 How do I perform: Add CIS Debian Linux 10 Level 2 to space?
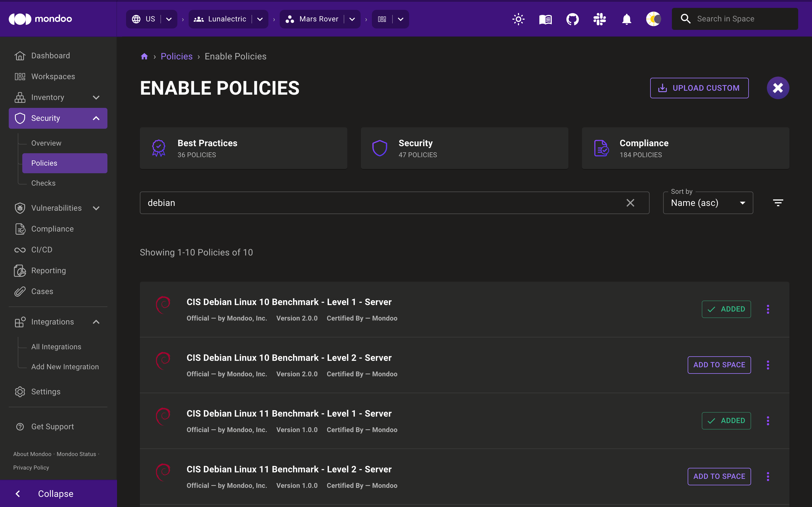pyautogui.click(x=718, y=364)
